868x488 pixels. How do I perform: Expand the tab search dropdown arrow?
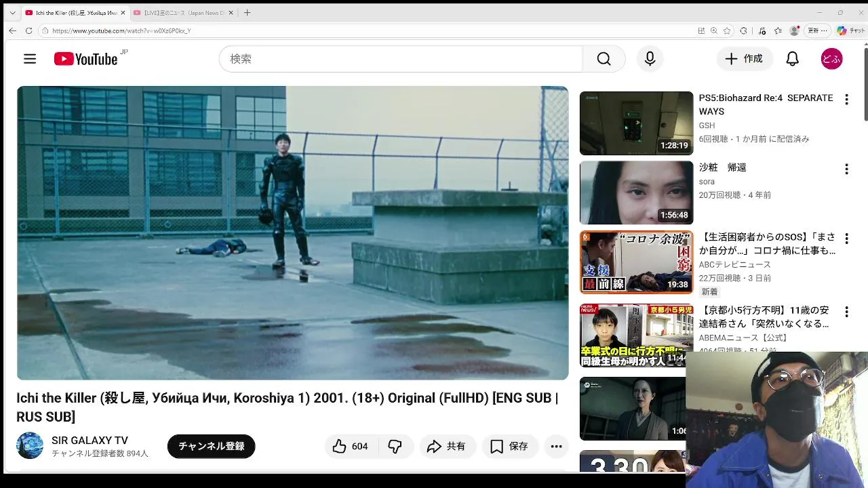tap(12, 12)
